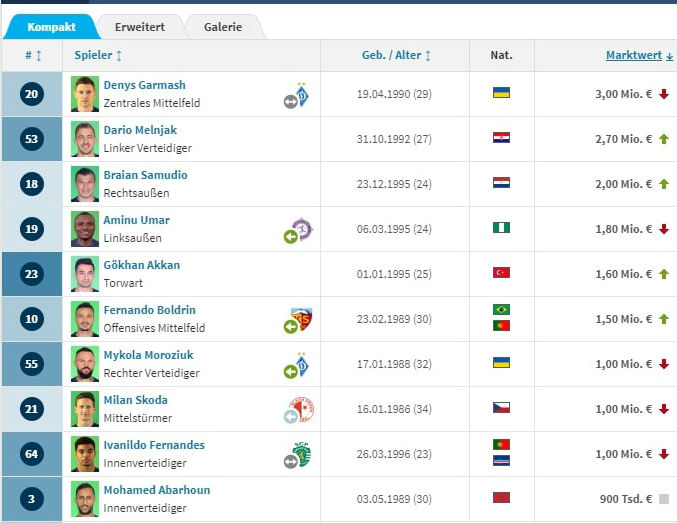Click Dynamo Kyiv club crest beside Denys Garmash

[x=302, y=91]
